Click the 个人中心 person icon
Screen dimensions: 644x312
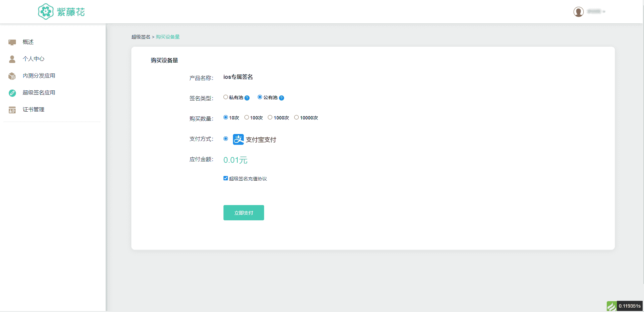(12, 59)
